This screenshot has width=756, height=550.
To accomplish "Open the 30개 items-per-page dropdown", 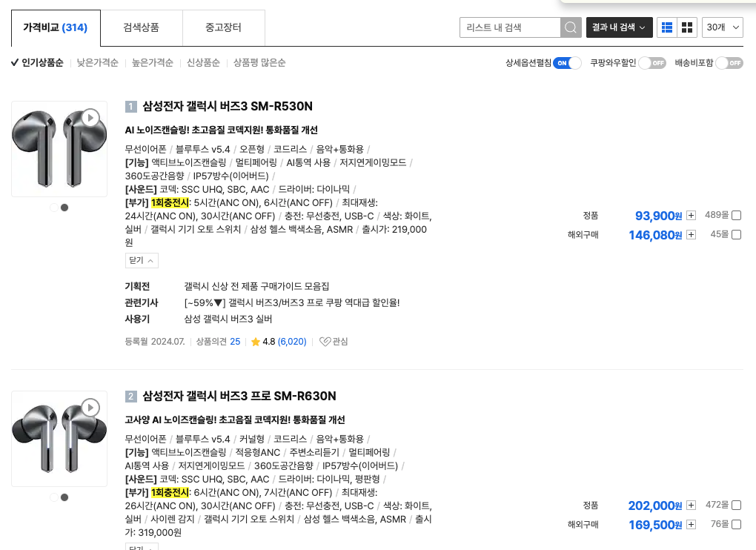I will pos(722,27).
